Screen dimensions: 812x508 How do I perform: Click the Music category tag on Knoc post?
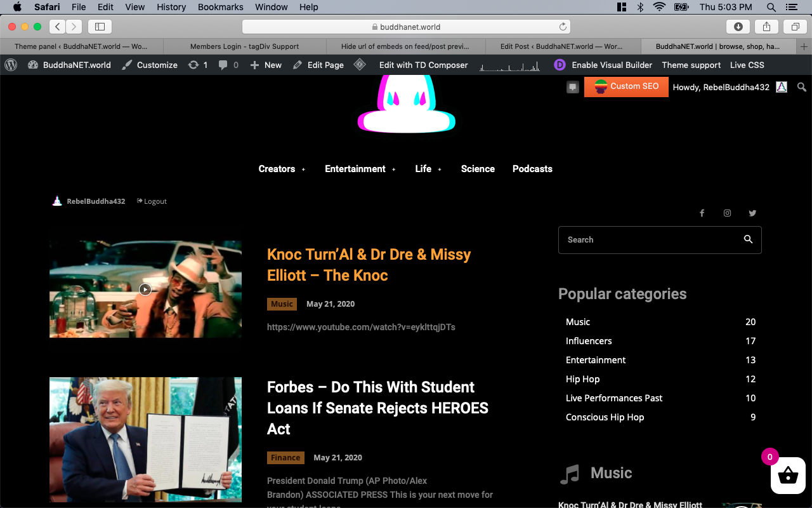pos(282,304)
